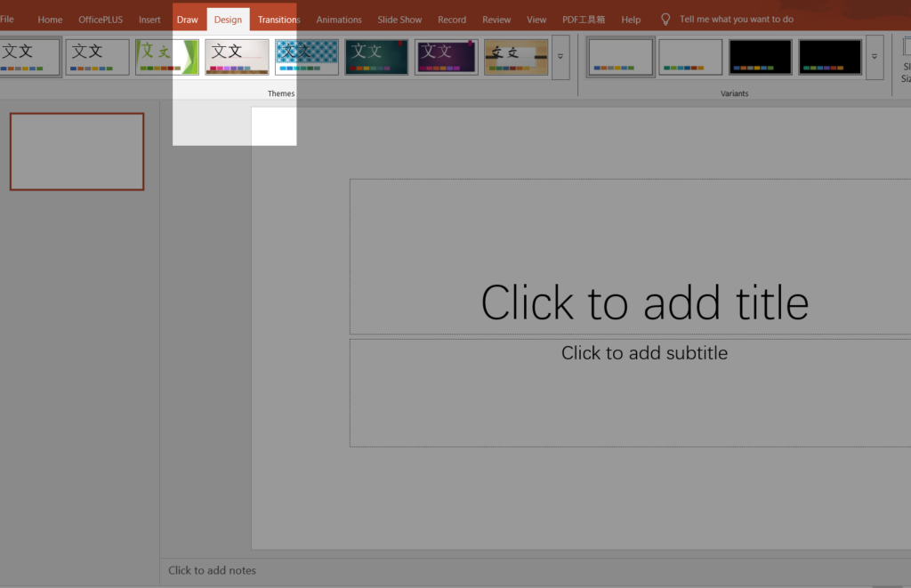The image size is (911, 588).
Task: Switch to the Transitions ribbon tab
Action: (x=278, y=18)
